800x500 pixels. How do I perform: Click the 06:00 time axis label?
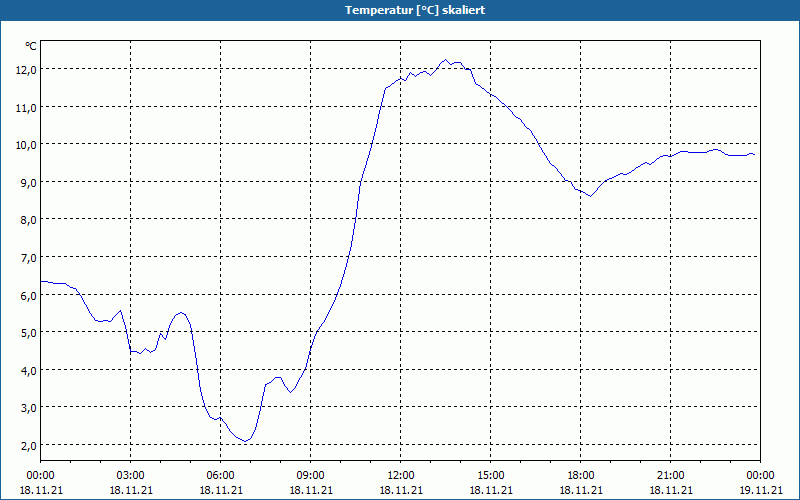tap(220, 476)
